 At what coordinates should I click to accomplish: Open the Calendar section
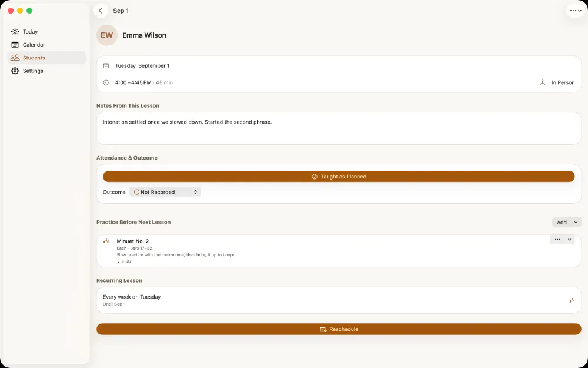(46, 45)
